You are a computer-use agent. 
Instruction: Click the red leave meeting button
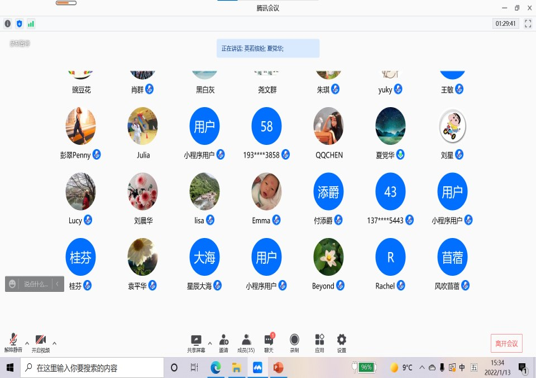[507, 343]
